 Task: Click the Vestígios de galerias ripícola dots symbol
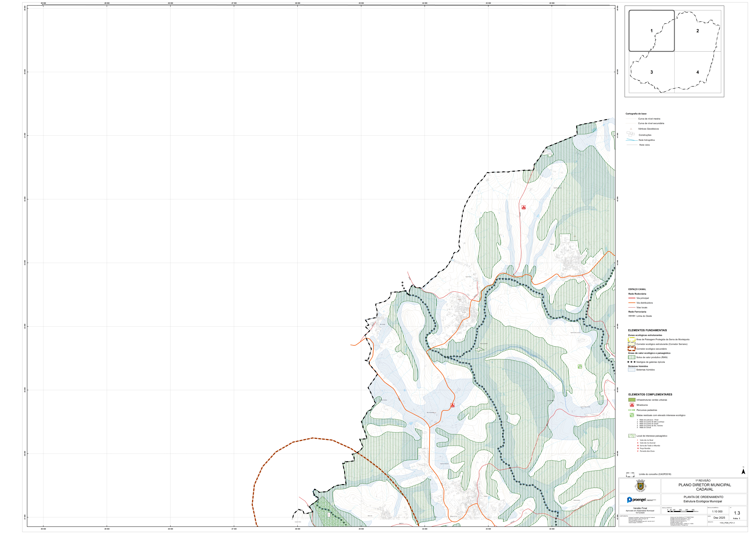click(x=632, y=362)
